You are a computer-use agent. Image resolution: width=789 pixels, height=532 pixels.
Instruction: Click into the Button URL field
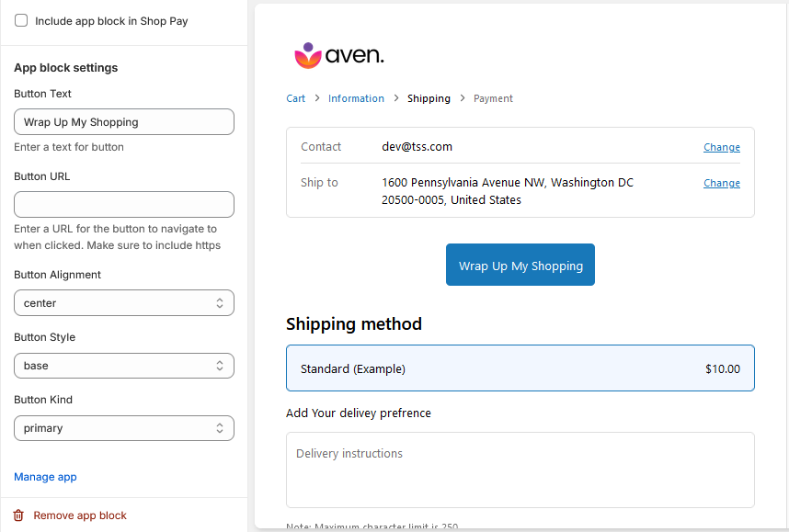click(x=124, y=204)
